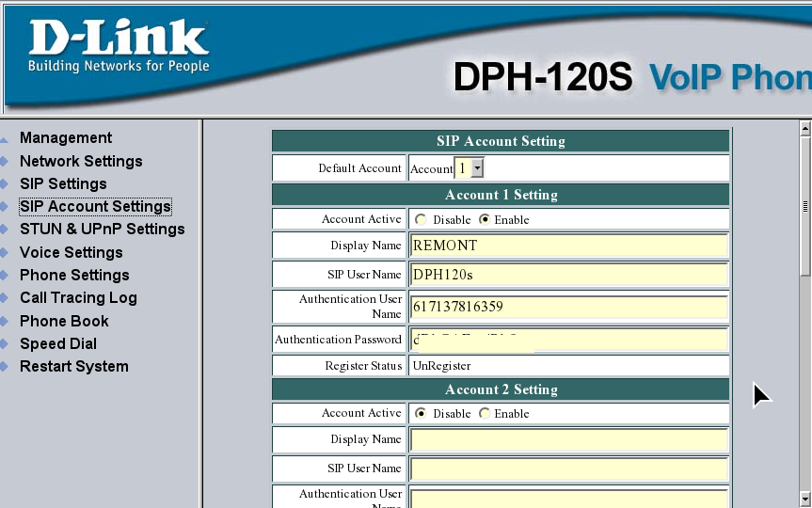Click the Account 1 Setting header
This screenshot has height=508, width=812.
click(501, 195)
